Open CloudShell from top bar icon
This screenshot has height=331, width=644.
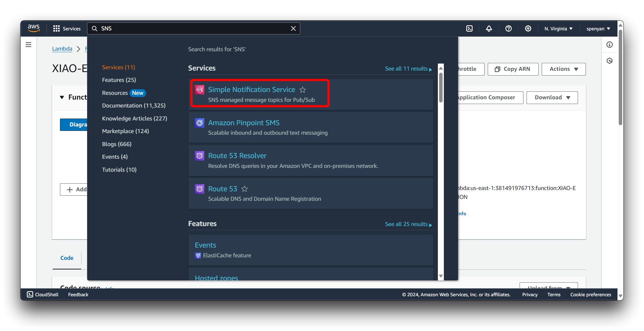pos(469,28)
